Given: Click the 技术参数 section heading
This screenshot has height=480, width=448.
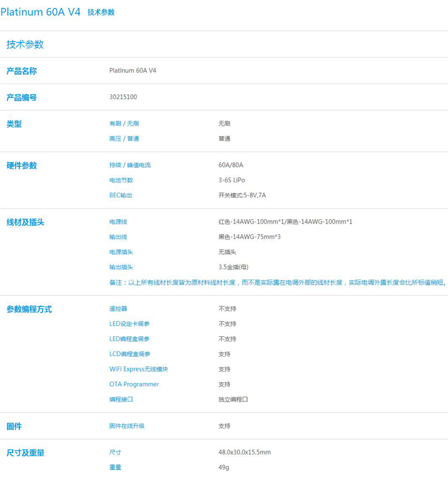Looking at the screenshot, I should pos(25,45).
